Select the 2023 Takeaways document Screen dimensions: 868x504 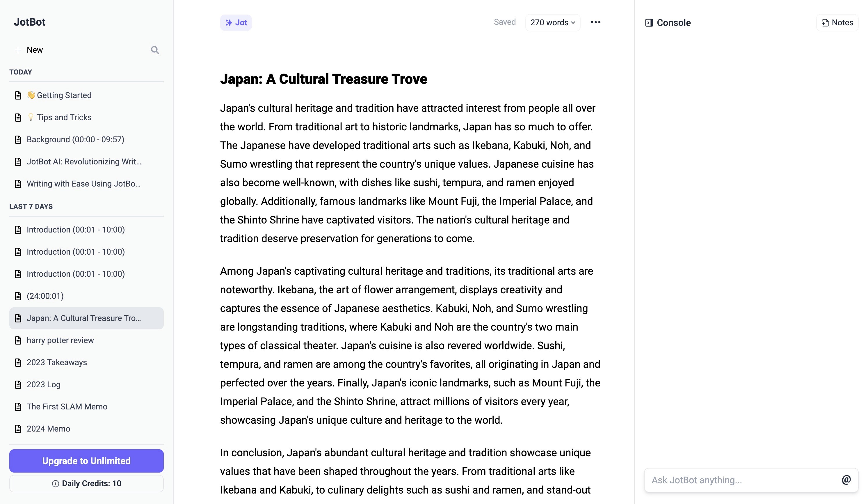(56, 362)
